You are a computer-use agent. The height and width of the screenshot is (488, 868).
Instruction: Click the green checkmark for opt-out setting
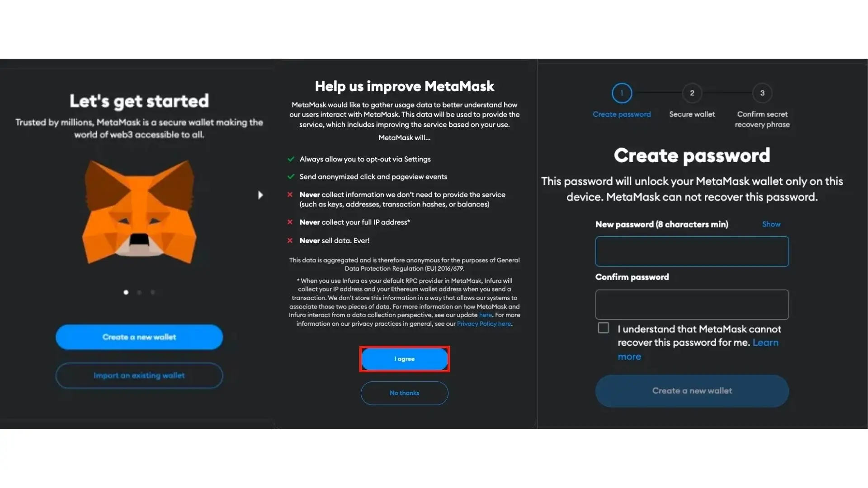click(x=290, y=159)
